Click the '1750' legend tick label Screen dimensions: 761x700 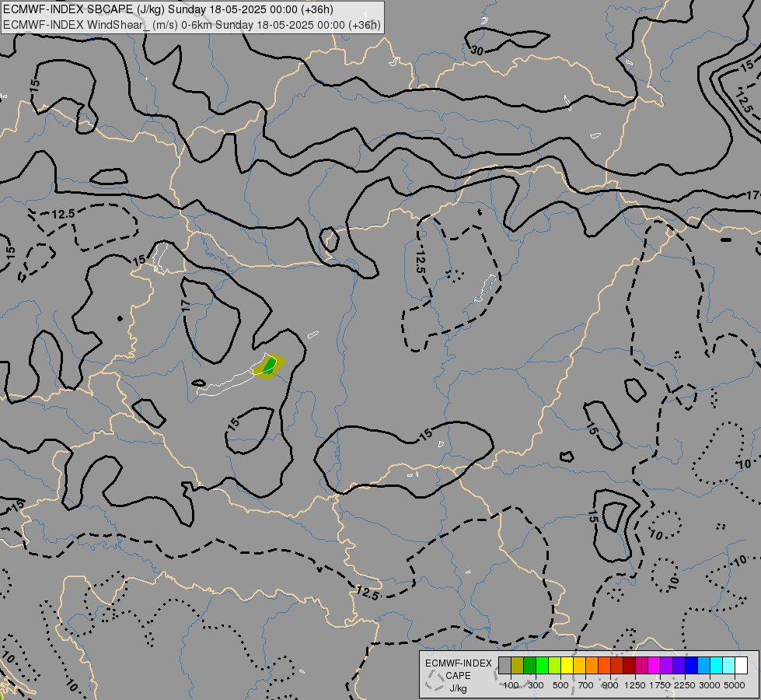click(660, 685)
